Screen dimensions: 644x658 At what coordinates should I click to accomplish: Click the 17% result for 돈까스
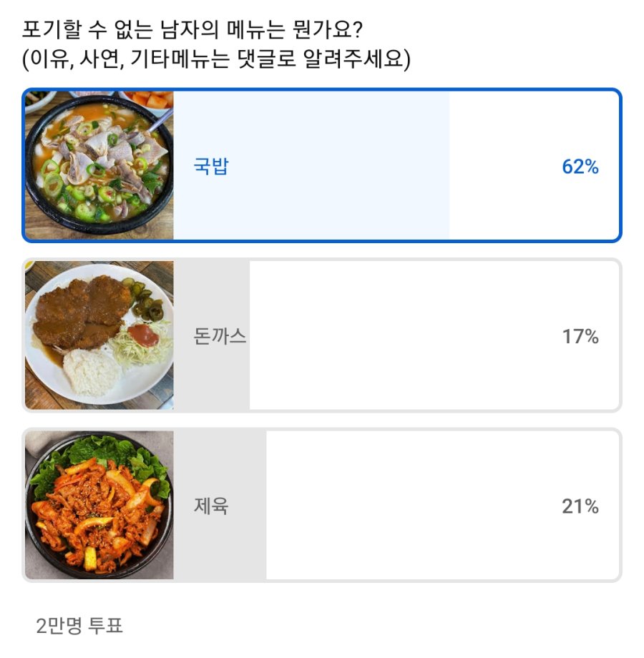pos(580,336)
